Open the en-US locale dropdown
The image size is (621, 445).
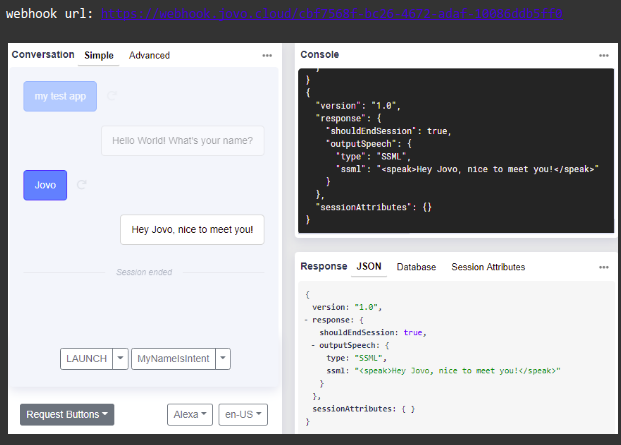click(x=243, y=415)
